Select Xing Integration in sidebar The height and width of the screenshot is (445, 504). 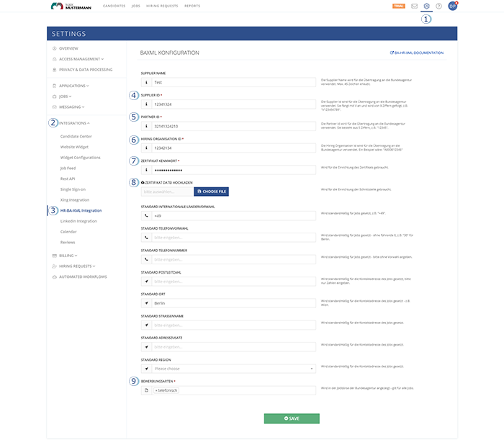(x=75, y=199)
